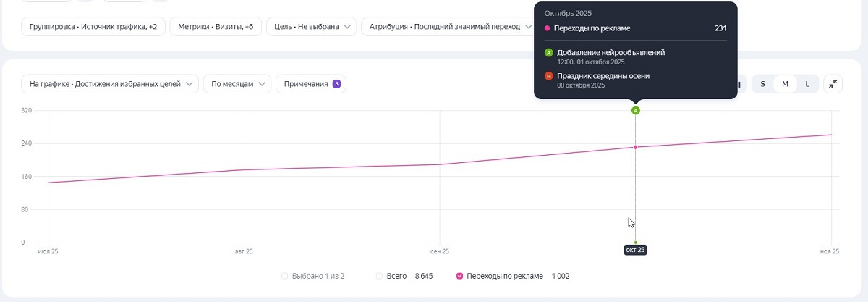Open the 'Группировка • Источник трафика' settings
This screenshot has height=302, width=868.
(93, 27)
